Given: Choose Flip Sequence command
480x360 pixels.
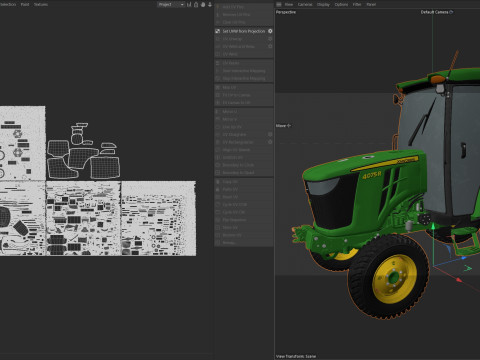Looking at the screenshot, I should coord(244,220).
